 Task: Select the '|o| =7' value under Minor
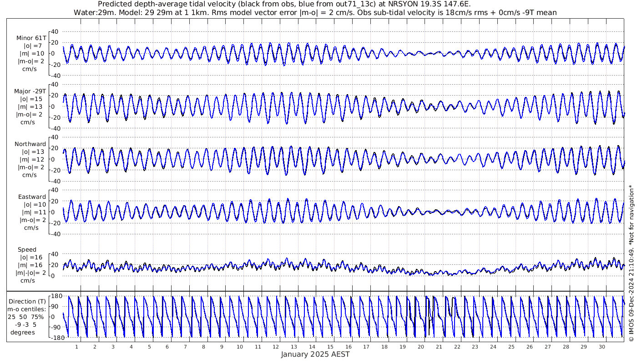point(33,46)
